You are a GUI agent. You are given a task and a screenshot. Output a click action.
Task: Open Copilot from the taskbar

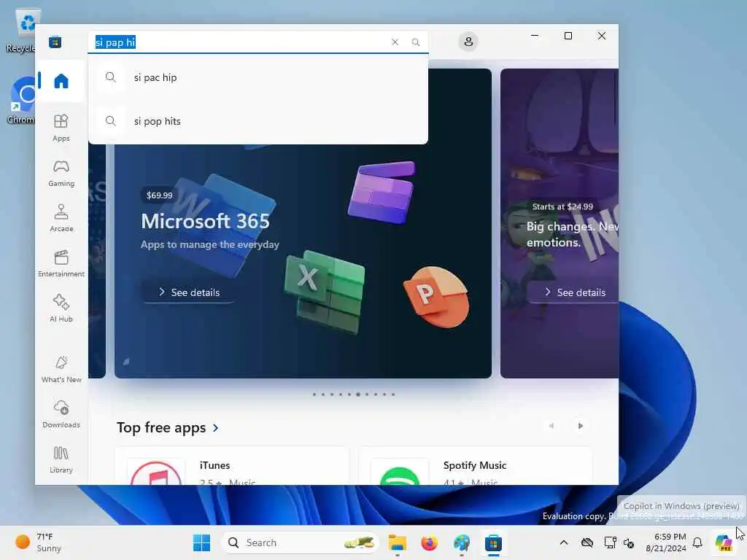pyautogui.click(x=724, y=542)
